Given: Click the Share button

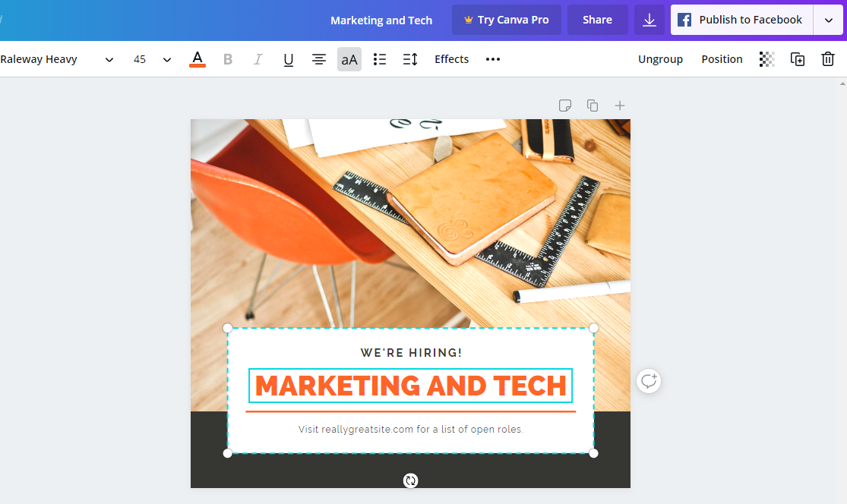Looking at the screenshot, I should (x=597, y=20).
